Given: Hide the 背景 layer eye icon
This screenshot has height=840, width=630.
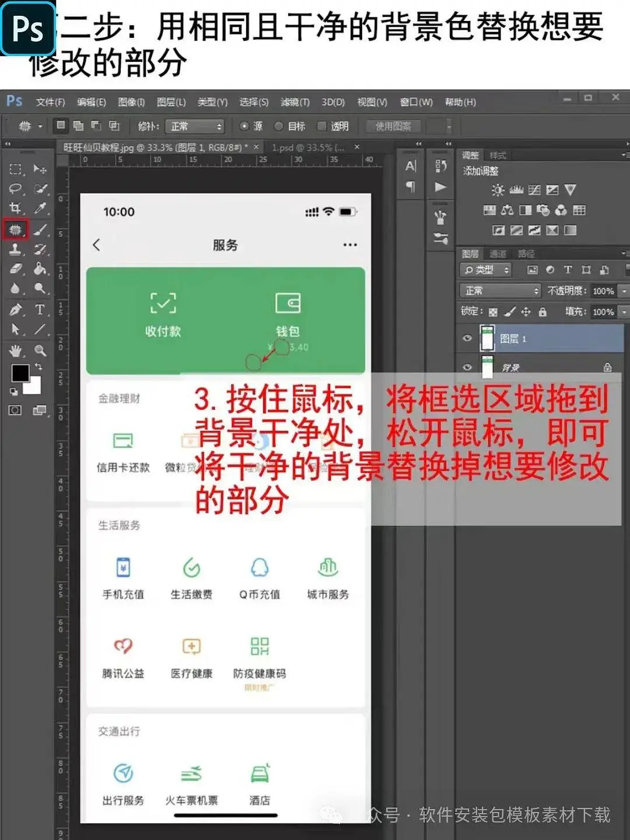Looking at the screenshot, I should [x=467, y=367].
